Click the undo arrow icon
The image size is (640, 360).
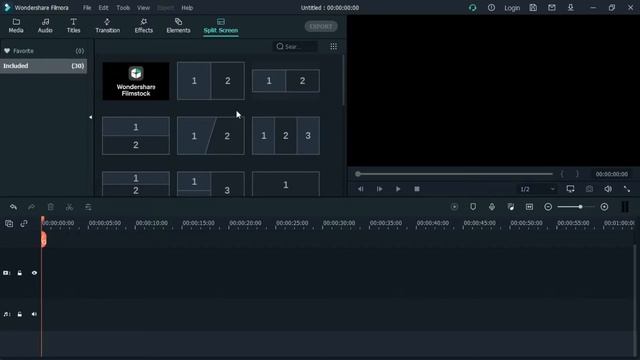13,207
